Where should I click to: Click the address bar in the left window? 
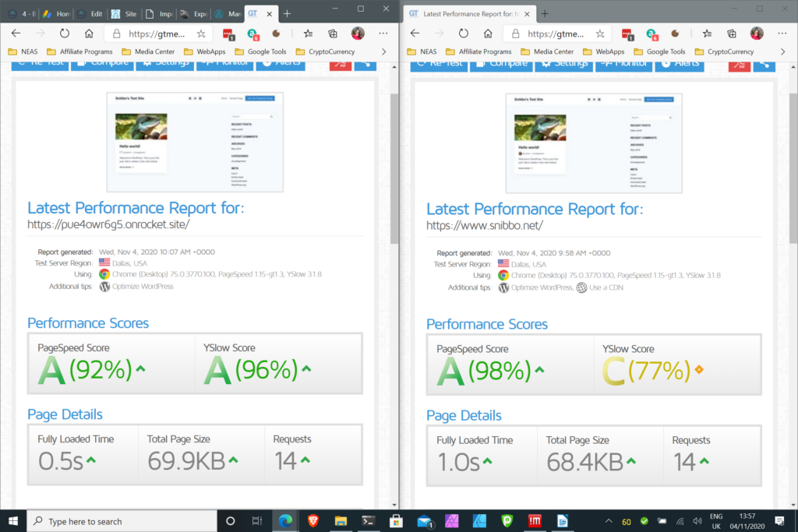(159, 33)
